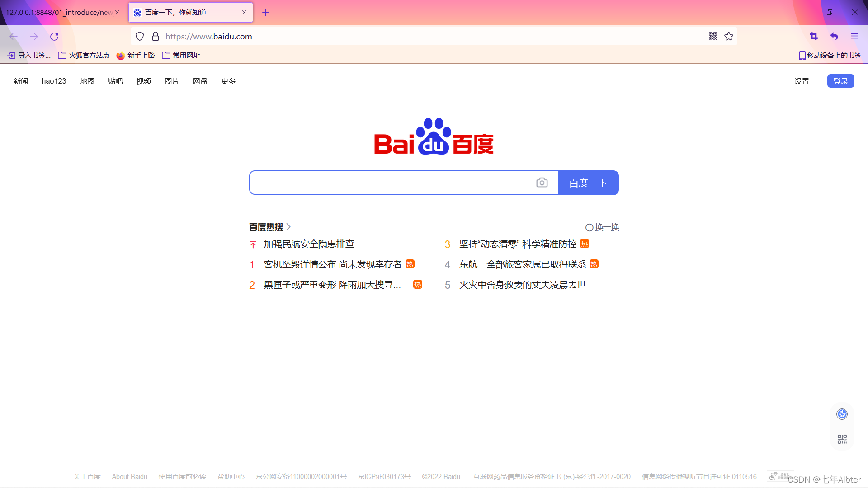Click the round night-mode floating icon
The height and width of the screenshot is (488, 868).
[x=842, y=413]
